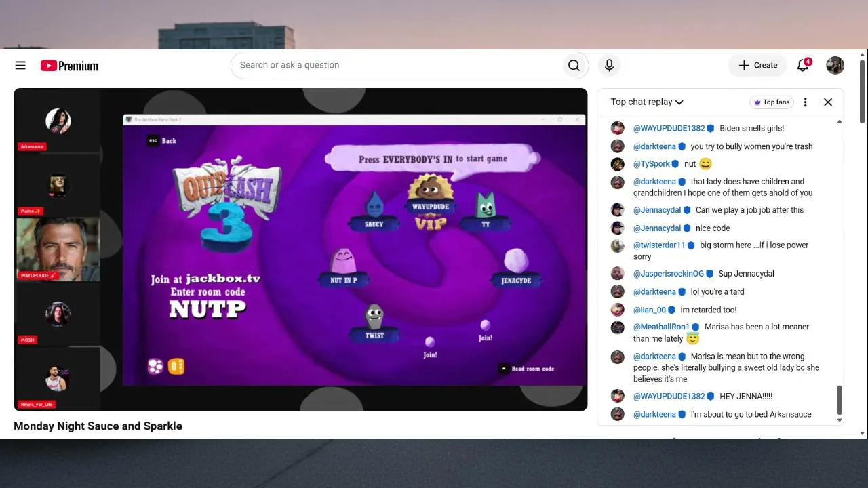Click the chat scrollbar thumb
Screen dimensions: 868x488
840,400
